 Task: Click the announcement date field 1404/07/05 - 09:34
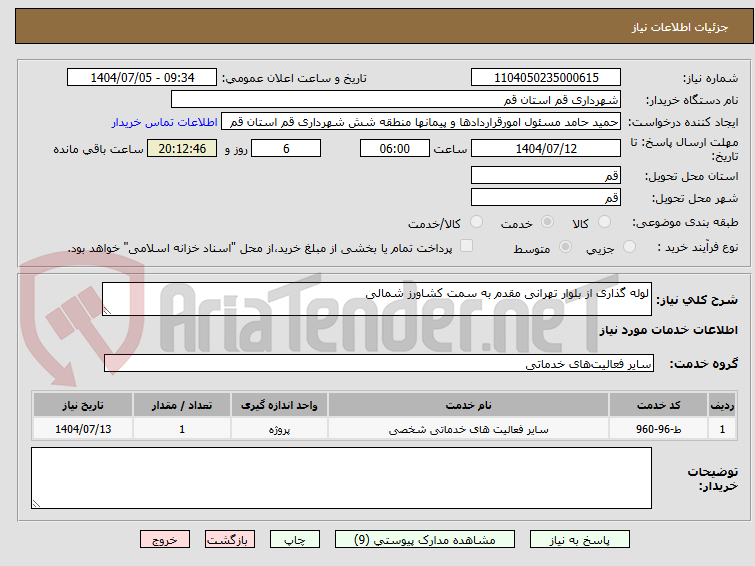pos(142,78)
